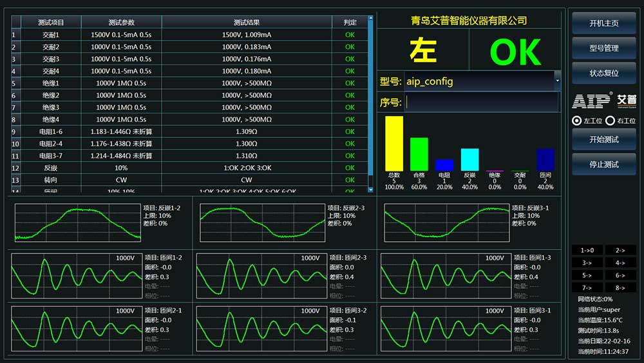Click the results table scroll-down arrow
Image resolution: width=644 pixels, height=363 pixels.
[370, 189]
